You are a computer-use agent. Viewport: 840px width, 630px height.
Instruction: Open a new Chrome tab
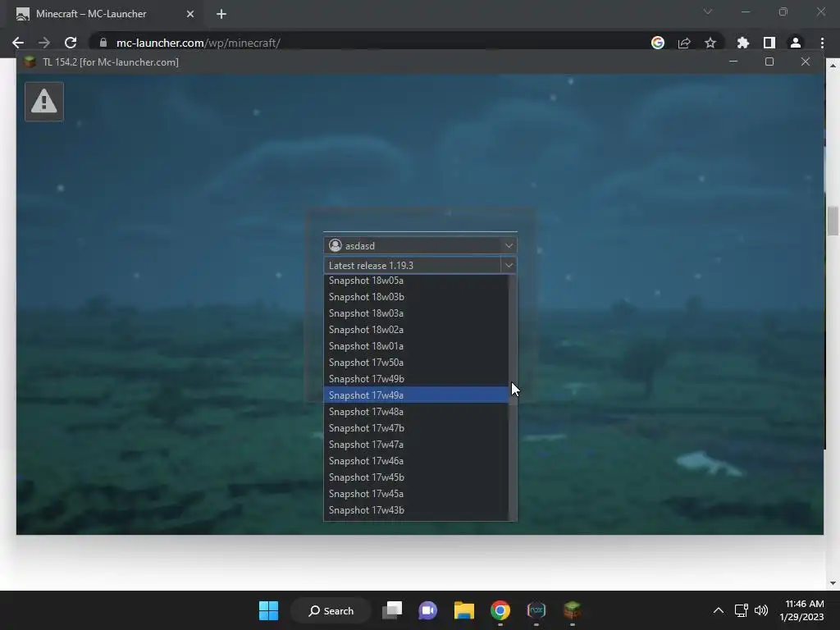tap(221, 14)
